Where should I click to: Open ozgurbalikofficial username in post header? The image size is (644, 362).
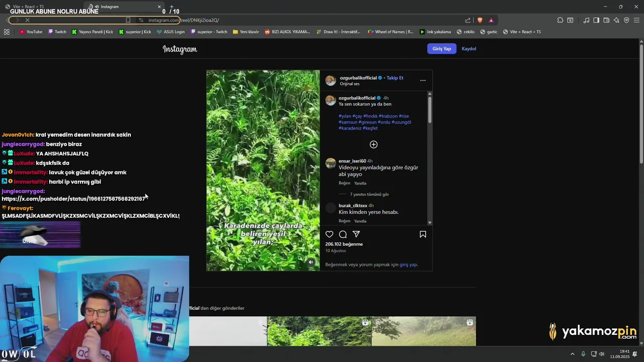click(x=358, y=78)
